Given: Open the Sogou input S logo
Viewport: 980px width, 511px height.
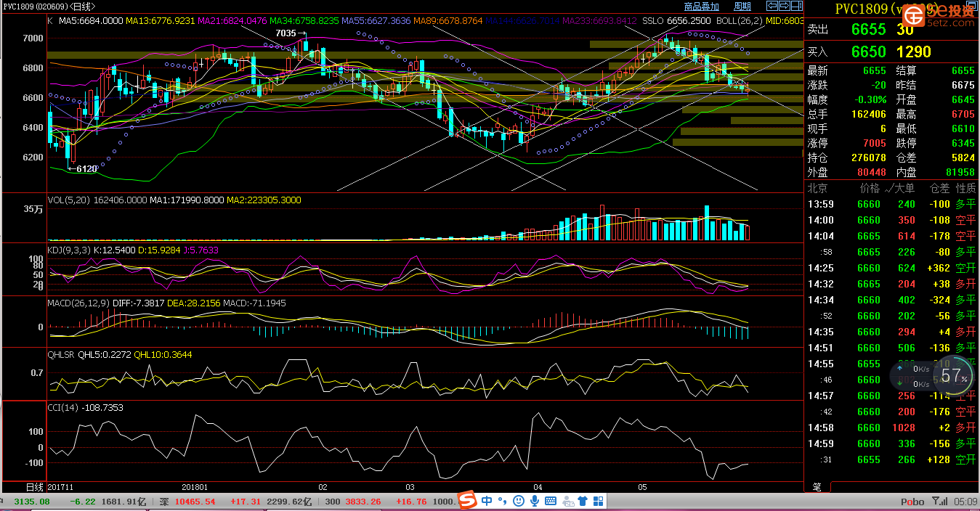Looking at the screenshot, I should pyautogui.click(x=468, y=501).
